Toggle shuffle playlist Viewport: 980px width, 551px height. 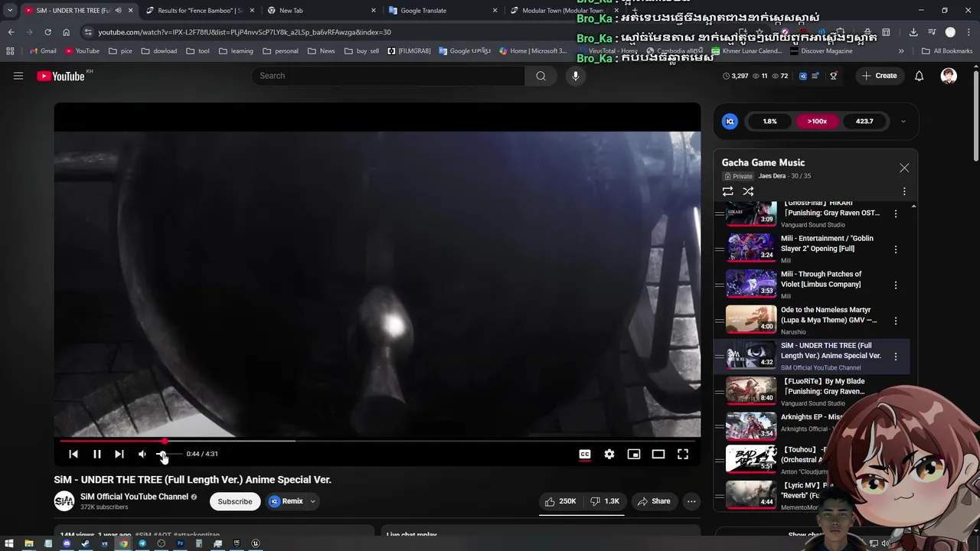coord(748,191)
